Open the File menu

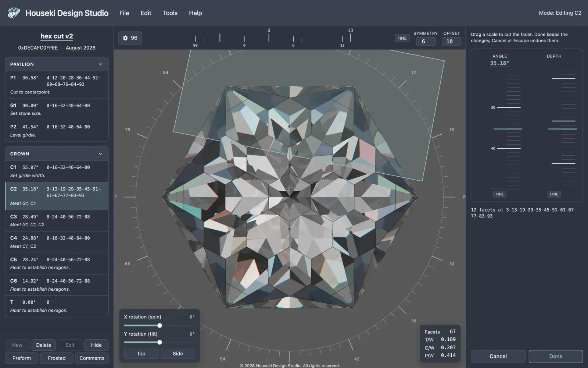(x=124, y=13)
